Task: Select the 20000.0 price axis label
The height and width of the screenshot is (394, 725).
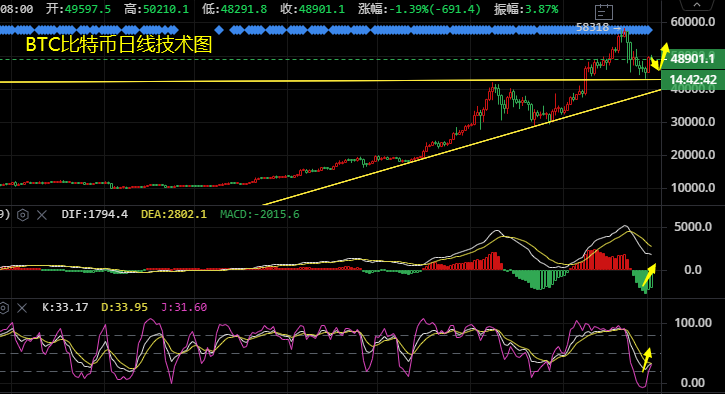Action: coord(693,155)
